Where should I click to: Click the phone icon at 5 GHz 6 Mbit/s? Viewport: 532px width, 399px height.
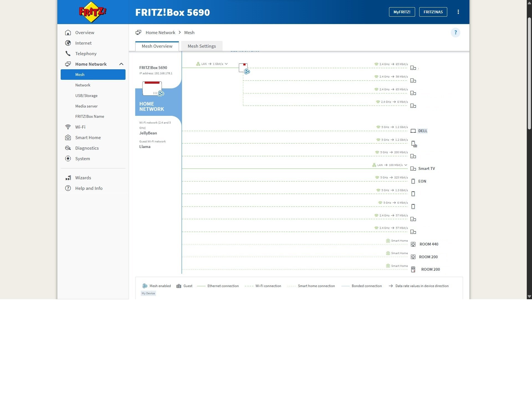[413, 206]
